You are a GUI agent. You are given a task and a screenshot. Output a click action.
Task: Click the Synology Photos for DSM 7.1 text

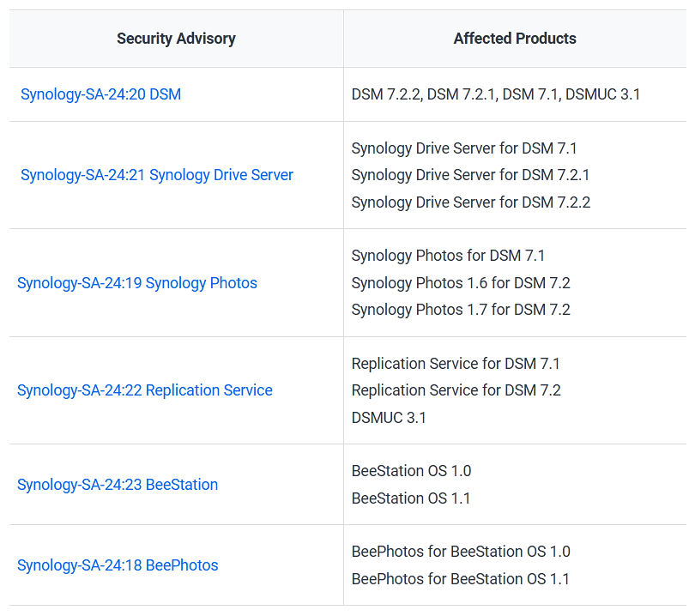pos(448,256)
